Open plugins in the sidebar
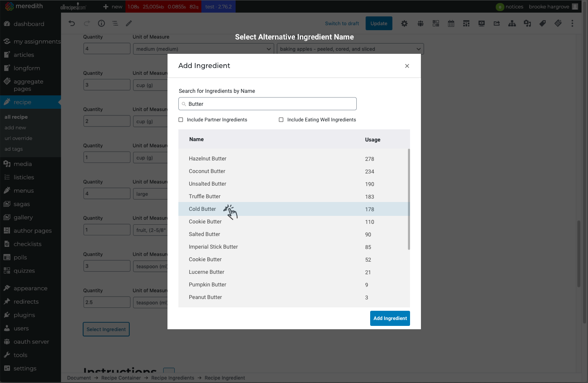This screenshot has width=588, height=383. click(24, 315)
